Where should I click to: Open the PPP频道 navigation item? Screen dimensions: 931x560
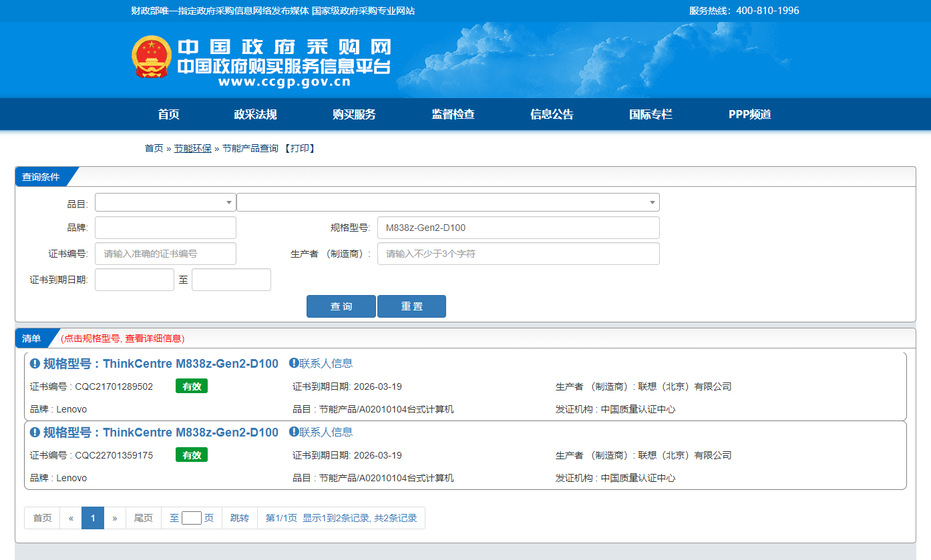click(x=750, y=114)
